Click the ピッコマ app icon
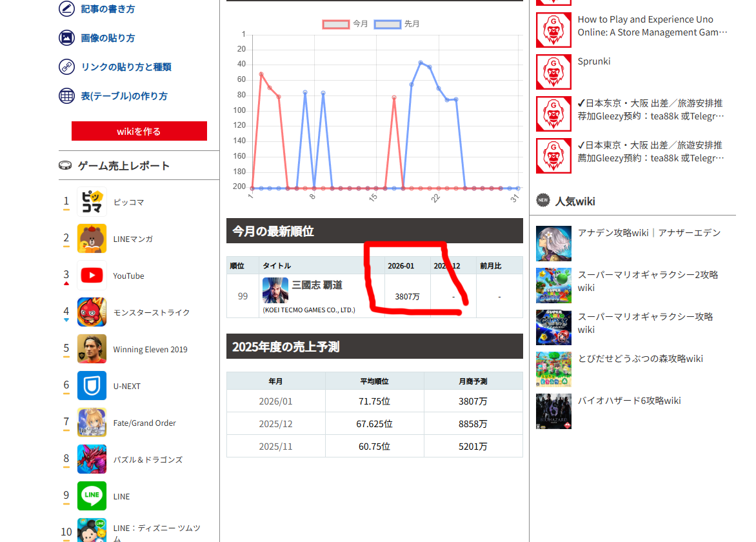The width and height of the screenshot is (756, 542). (x=92, y=202)
